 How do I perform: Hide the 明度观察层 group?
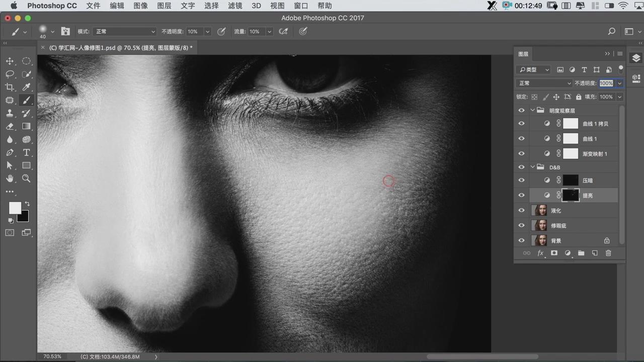tap(521, 110)
